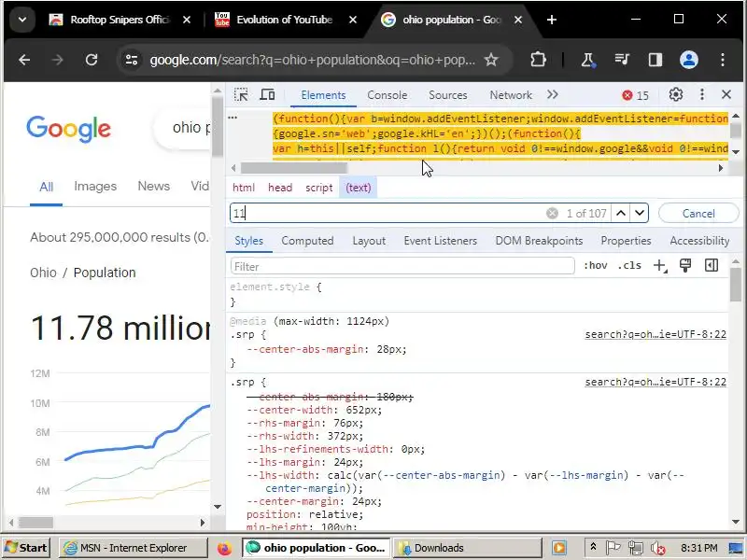Open the Chrome profile avatar
Screen dimensions: 747x560
689,60
